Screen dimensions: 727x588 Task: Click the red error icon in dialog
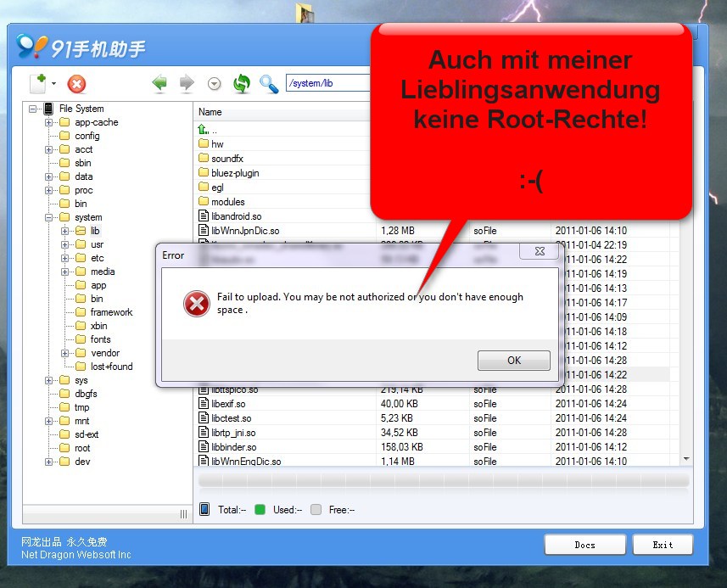point(197,304)
